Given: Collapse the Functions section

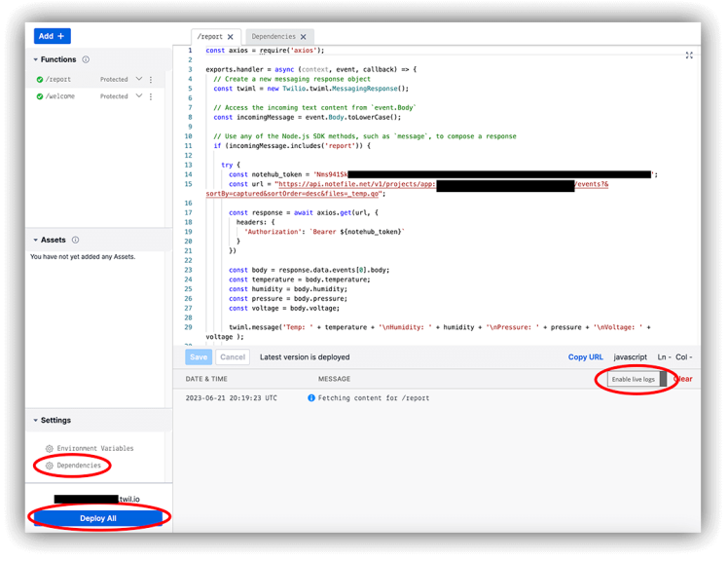Looking at the screenshot, I should point(36,59).
